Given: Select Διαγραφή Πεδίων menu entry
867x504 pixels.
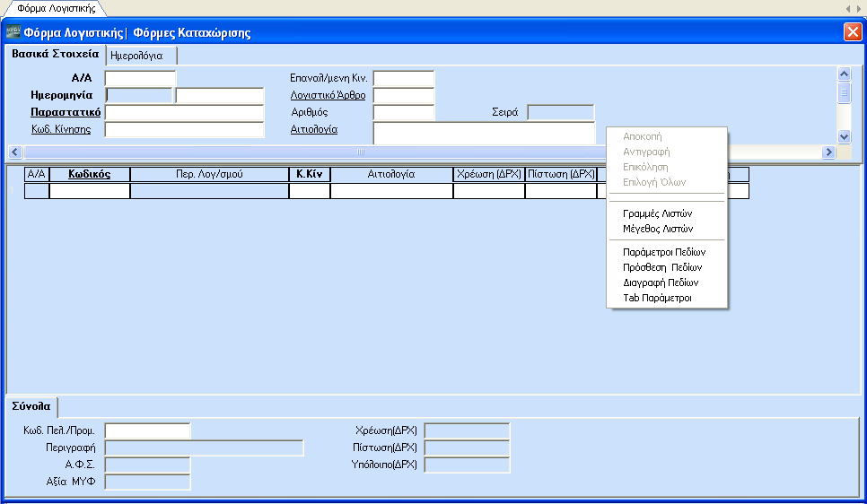Looking at the screenshot, I should point(661,282).
